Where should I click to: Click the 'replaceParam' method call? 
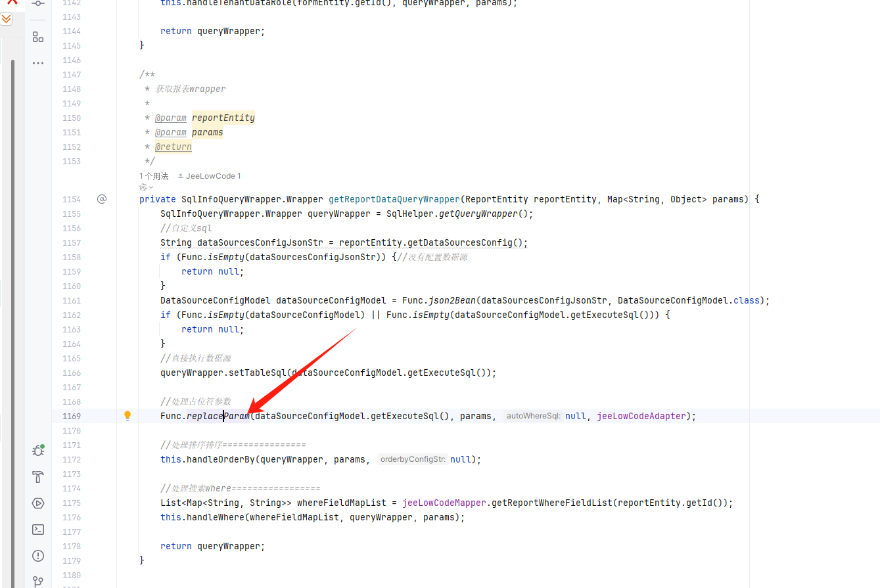pos(218,416)
